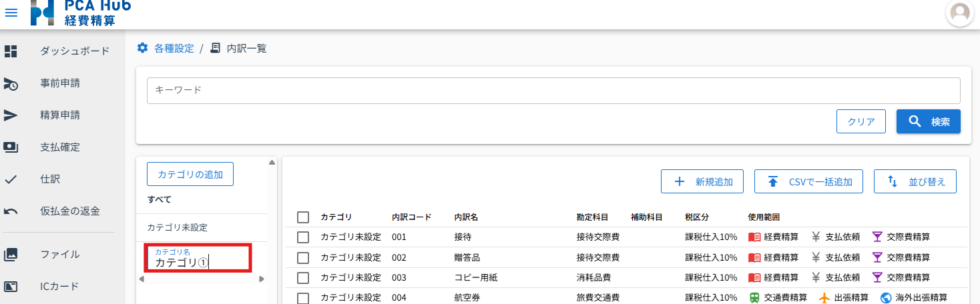Go to 各種設定 breadcrumb link

(x=174, y=48)
